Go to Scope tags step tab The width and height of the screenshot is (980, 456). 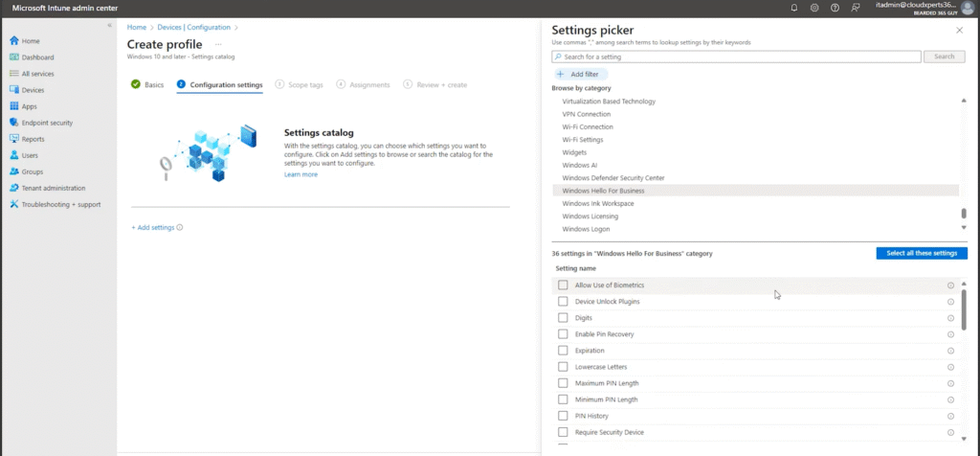coord(299,84)
